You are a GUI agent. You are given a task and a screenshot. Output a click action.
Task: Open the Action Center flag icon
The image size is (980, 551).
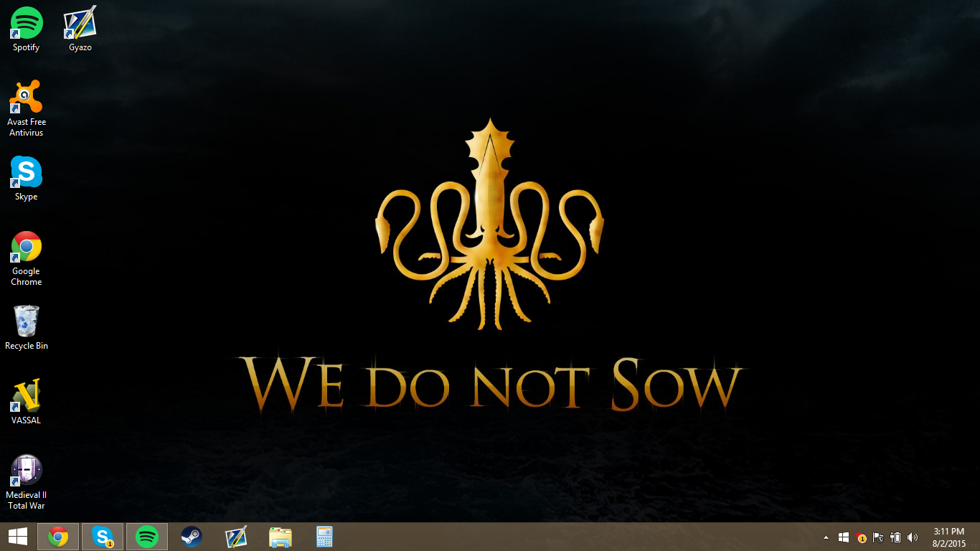click(878, 537)
